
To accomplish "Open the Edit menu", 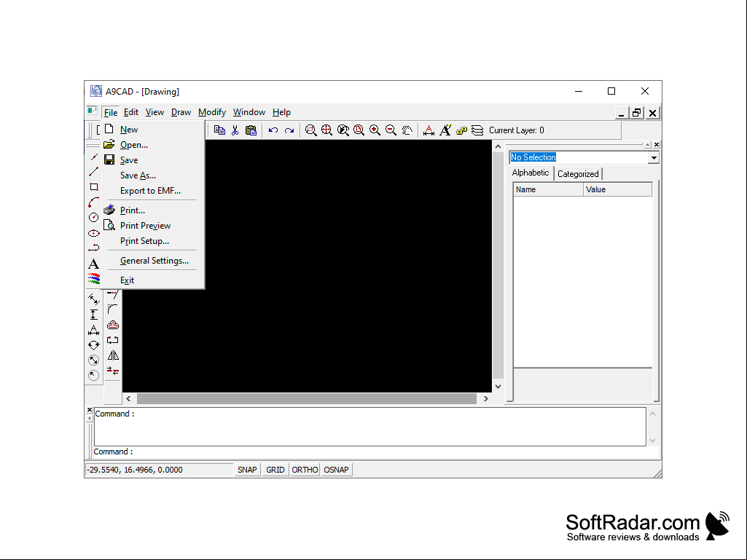I will point(130,112).
